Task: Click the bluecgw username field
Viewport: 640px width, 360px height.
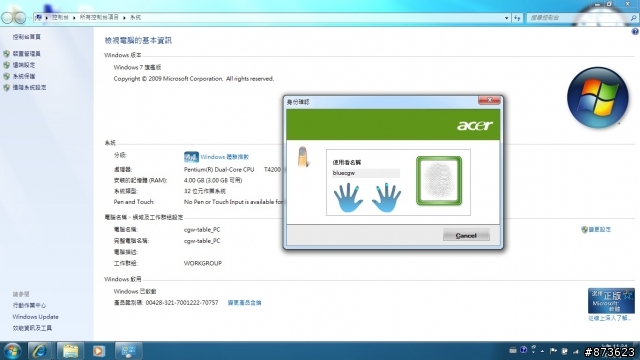Action: 366,173
